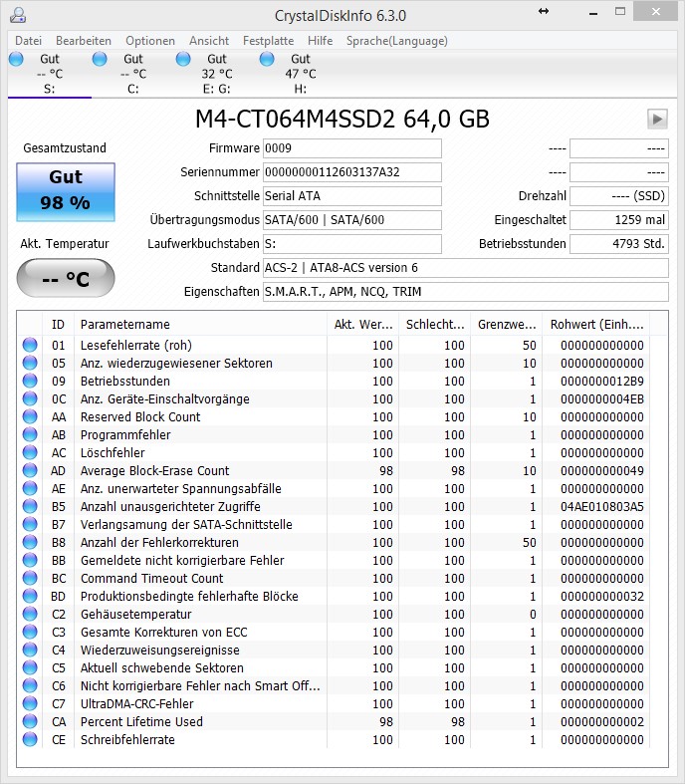Click the Schnittstelle field showing Serial ATA
The width and height of the screenshot is (685, 784).
point(352,196)
